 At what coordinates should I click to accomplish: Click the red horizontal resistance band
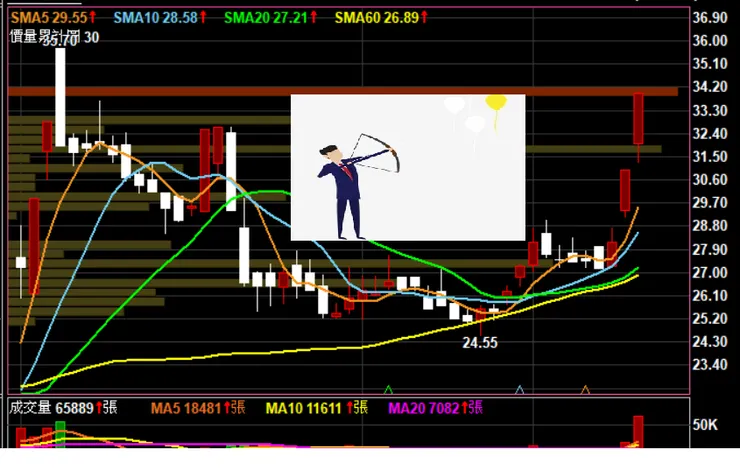343,91
